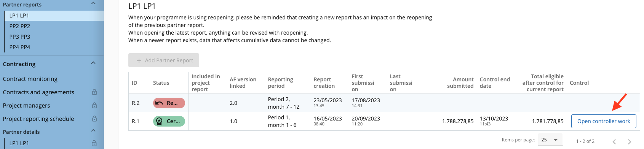Open Contract monitoring page
Viewport: 644px width, 149px height.
tap(30, 79)
